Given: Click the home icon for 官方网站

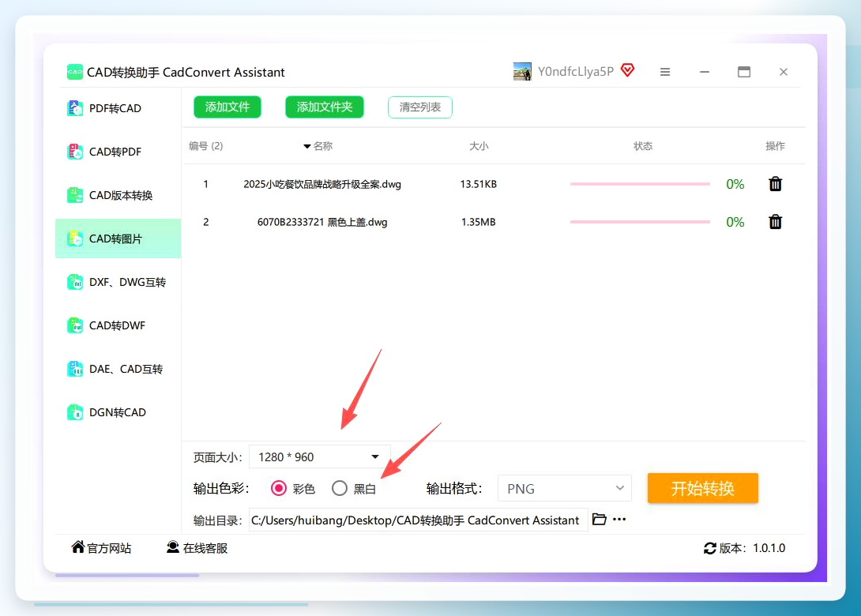Looking at the screenshot, I should click(x=78, y=547).
